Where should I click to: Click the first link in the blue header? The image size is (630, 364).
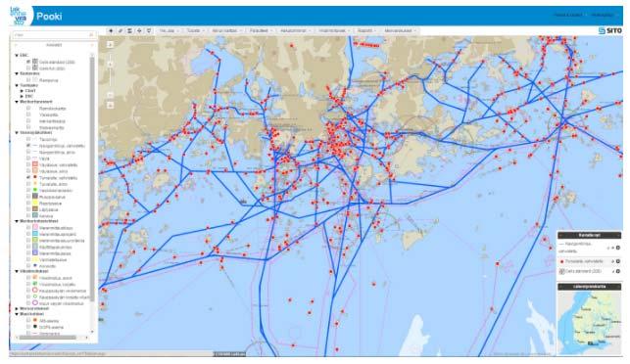[567, 15]
